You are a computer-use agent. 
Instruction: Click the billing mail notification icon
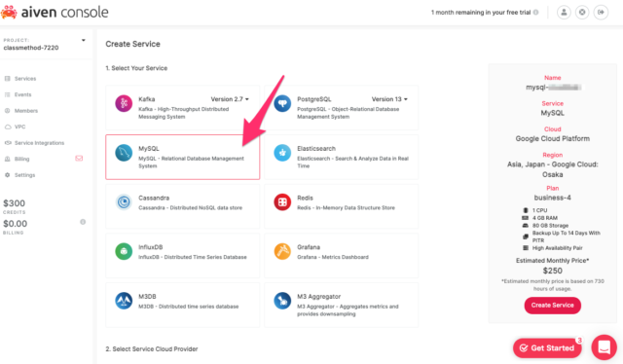(x=79, y=159)
